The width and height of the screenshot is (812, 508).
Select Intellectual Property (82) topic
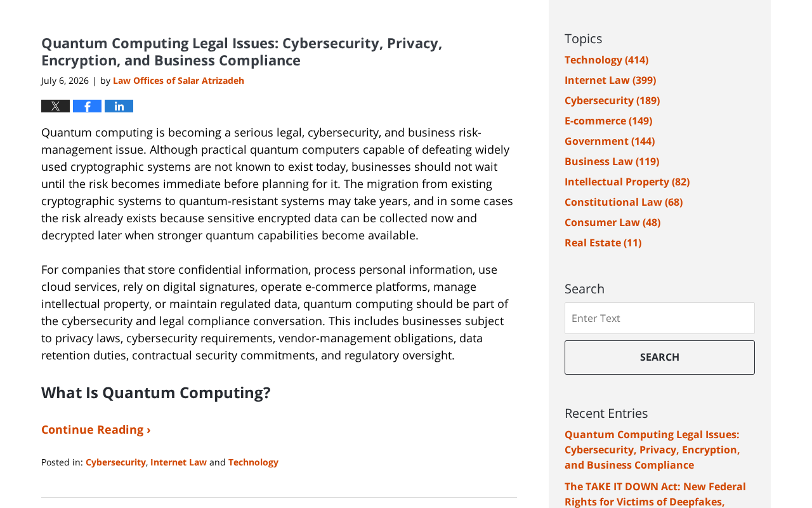[x=627, y=182]
